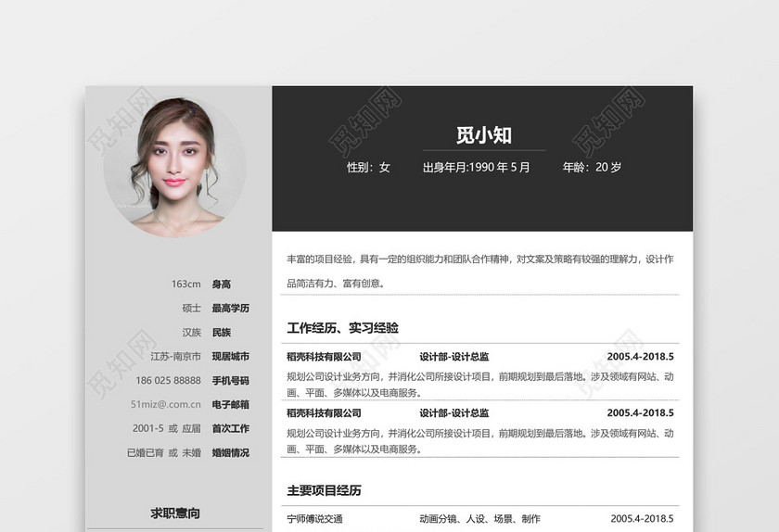Click the 动画分镜、人设、场景、制作 text
This screenshot has height=532, width=779.
pyautogui.click(x=480, y=519)
